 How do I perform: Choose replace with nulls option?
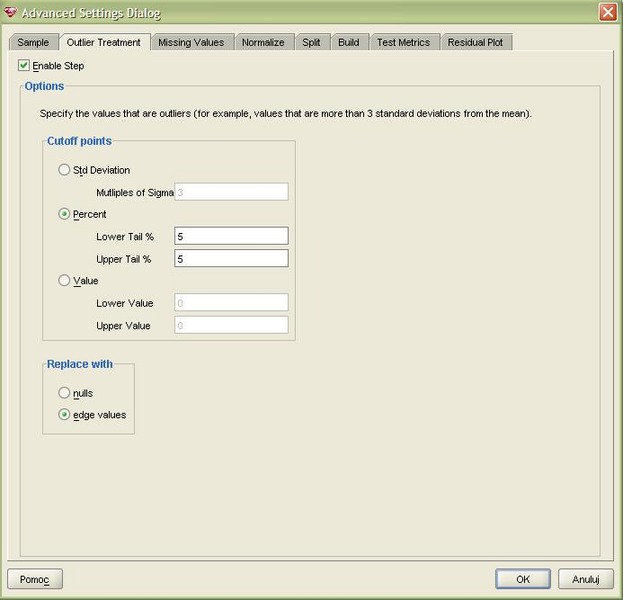point(65,393)
